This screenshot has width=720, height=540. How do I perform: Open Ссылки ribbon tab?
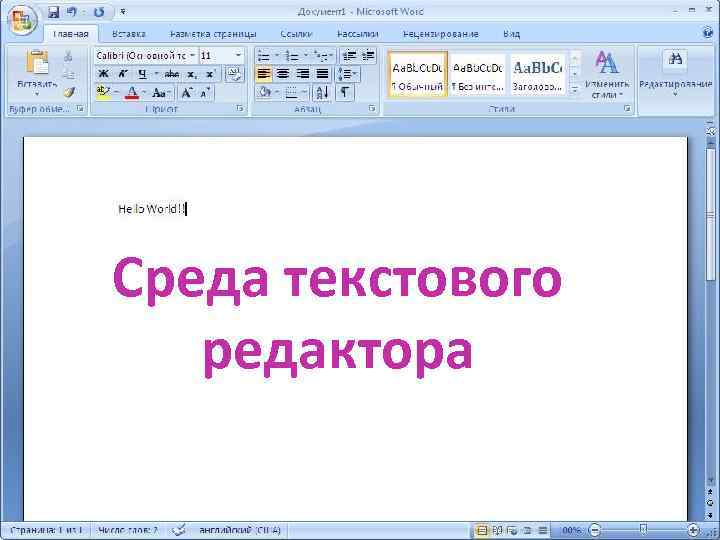296,34
